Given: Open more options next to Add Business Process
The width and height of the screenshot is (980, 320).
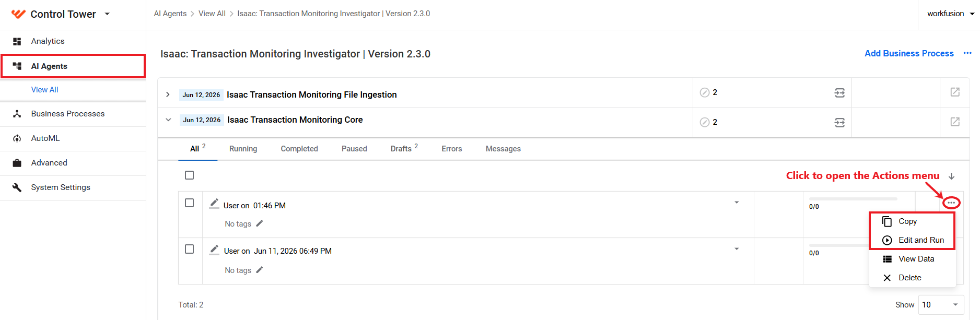Looking at the screenshot, I should coord(967,53).
